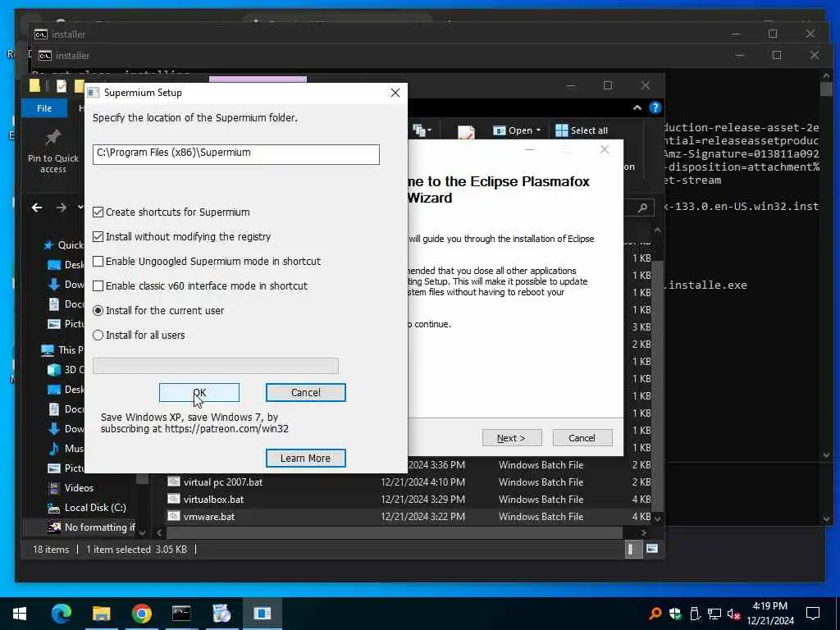Image resolution: width=840 pixels, height=630 pixels.
Task: Click the muted volume tray icon
Action: [734, 614]
